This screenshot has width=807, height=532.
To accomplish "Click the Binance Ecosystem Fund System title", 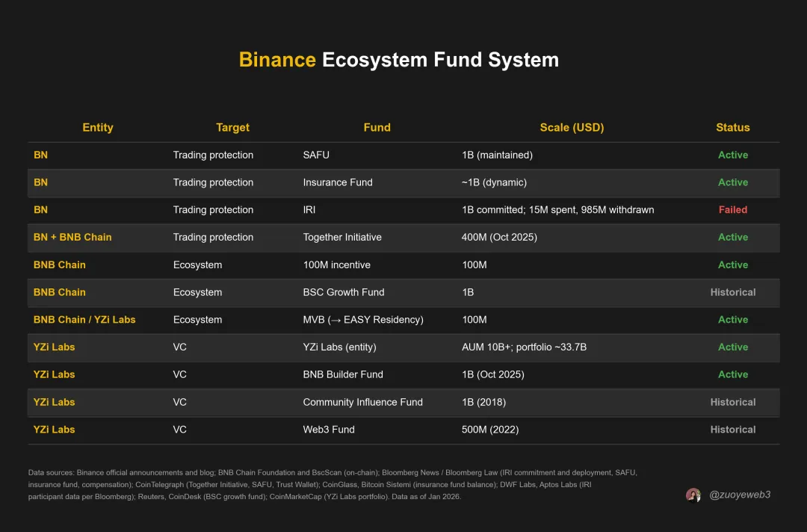I will 398,60.
